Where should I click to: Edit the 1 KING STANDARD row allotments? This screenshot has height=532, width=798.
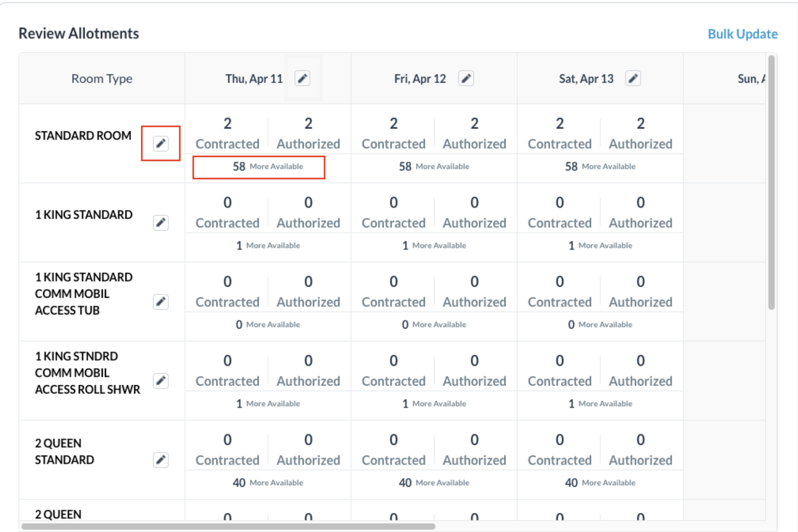160,222
